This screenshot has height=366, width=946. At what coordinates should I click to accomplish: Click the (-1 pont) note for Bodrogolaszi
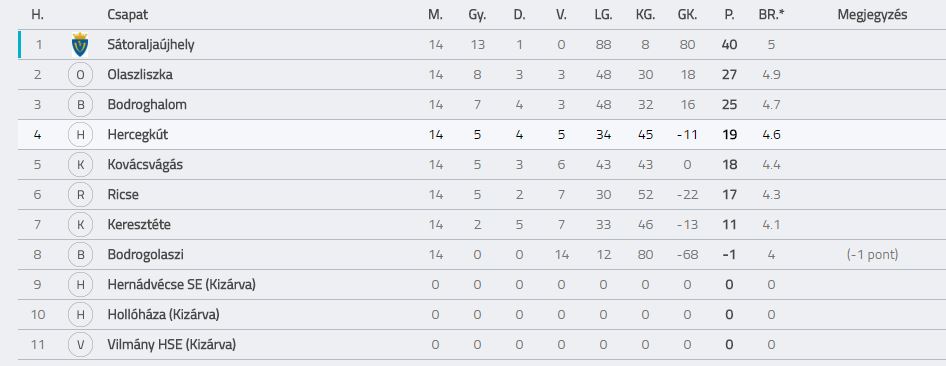(x=872, y=255)
